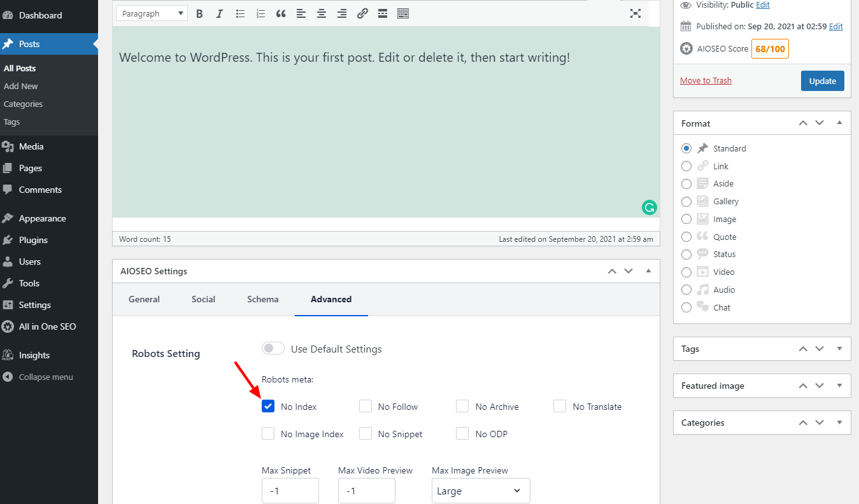Click Move to Trash link

click(706, 81)
